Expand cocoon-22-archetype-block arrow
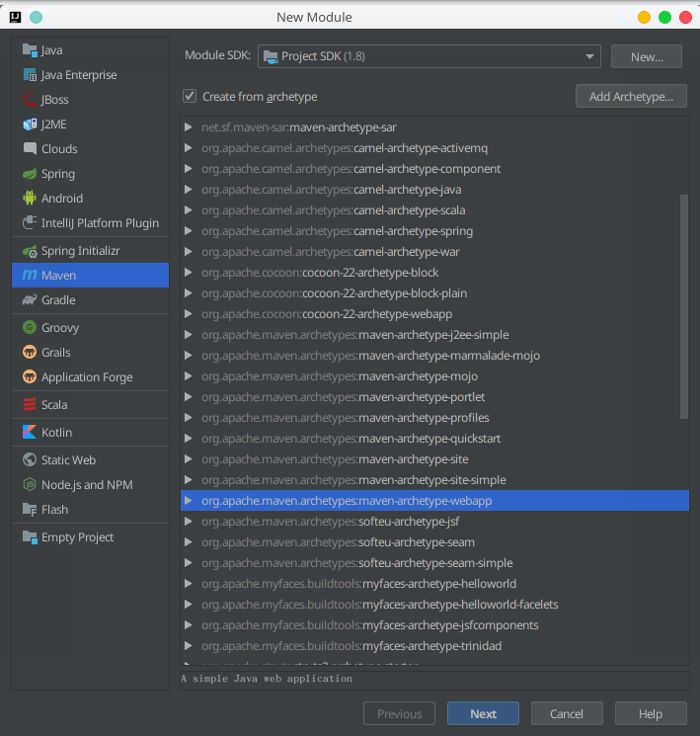The width and height of the screenshot is (700, 736). point(189,273)
